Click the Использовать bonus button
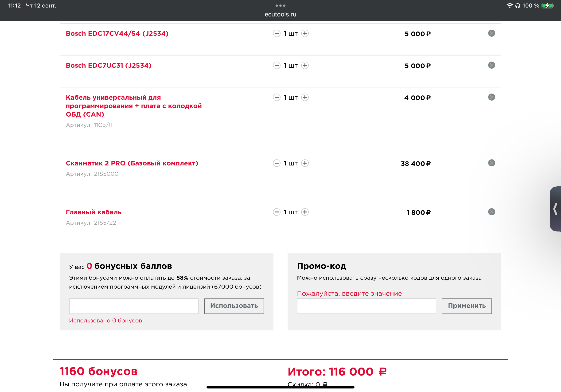561x392 pixels. click(234, 306)
